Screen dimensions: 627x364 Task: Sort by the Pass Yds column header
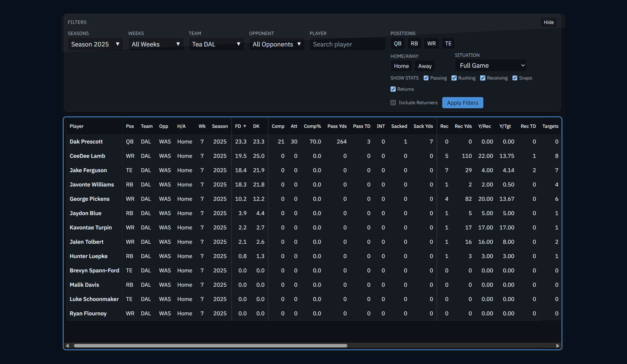tap(337, 126)
